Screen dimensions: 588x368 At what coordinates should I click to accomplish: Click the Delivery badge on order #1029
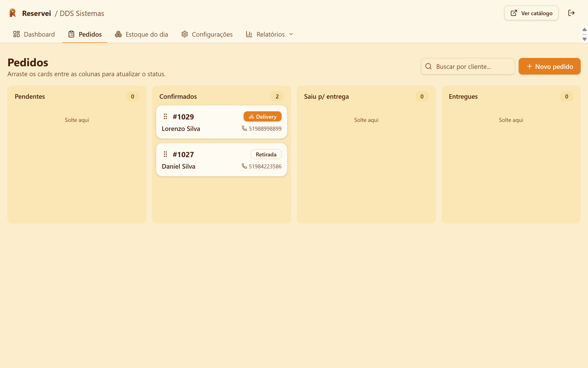(262, 117)
